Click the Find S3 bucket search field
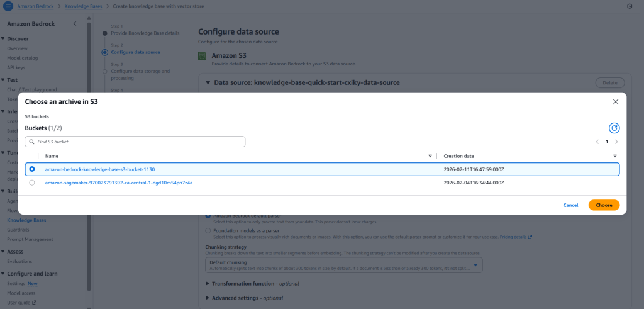Image resolution: width=644 pixels, height=309 pixels. 135,142
